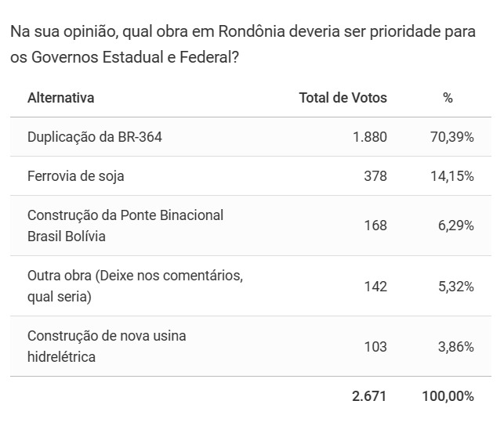This screenshot has height=426, width=504.
Task: Click the 142 votes cell
Action: click(375, 286)
